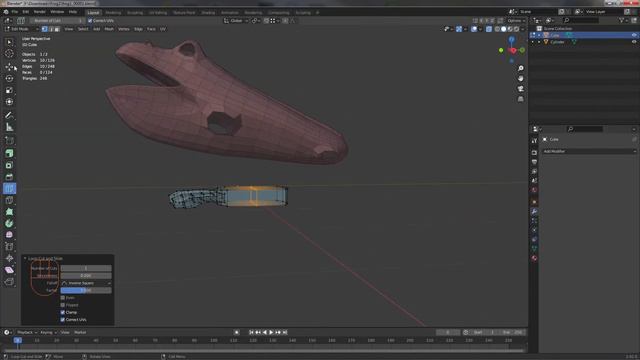The width and height of the screenshot is (640, 360).
Task: Click the outliner search field
Action: [581, 20]
